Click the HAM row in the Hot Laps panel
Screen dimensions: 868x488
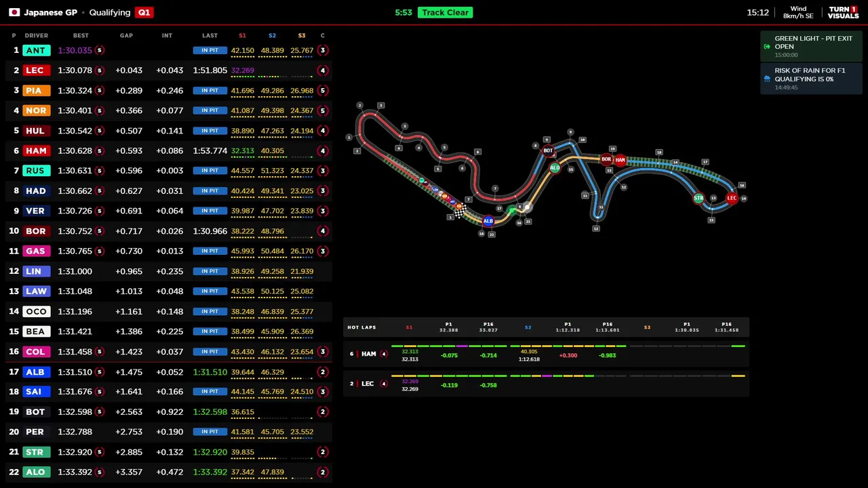point(546,354)
